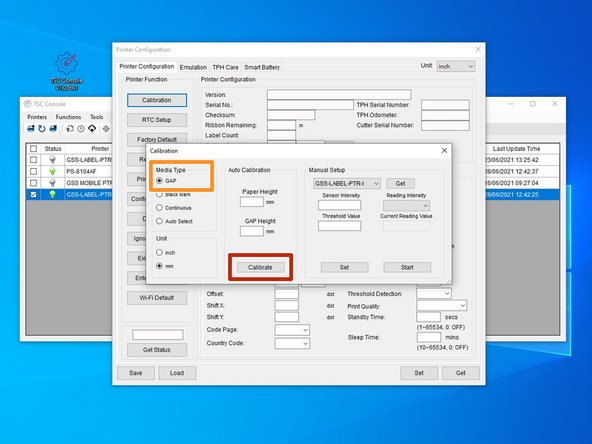The height and width of the screenshot is (444, 592).
Task: Click the Calibrate button
Action: point(260,267)
